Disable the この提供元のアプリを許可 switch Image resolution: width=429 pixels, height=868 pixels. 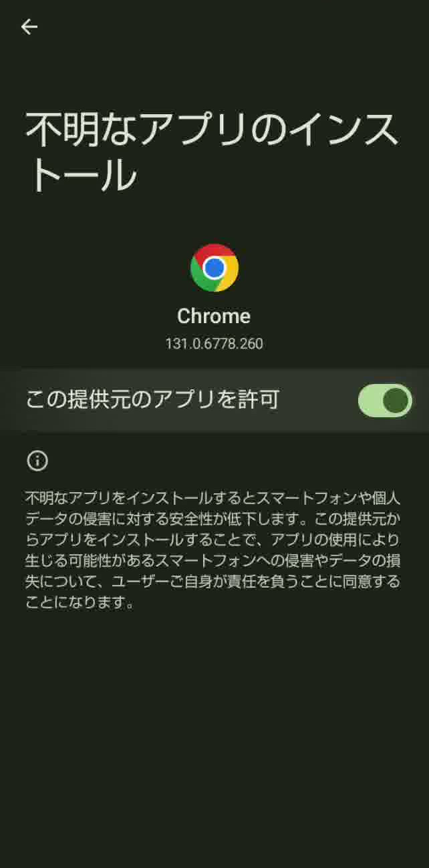385,401
